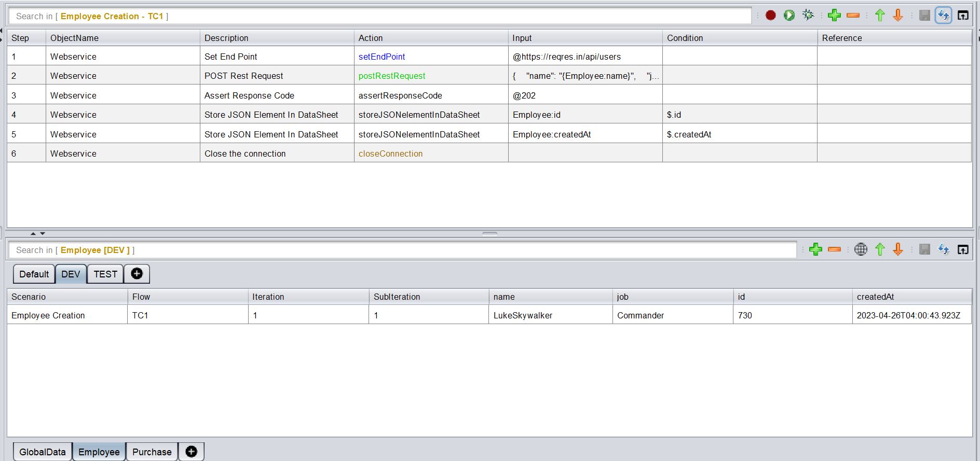This screenshot has height=461, width=980.
Task: Delete data row with orange minus
Action: [834, 249]
